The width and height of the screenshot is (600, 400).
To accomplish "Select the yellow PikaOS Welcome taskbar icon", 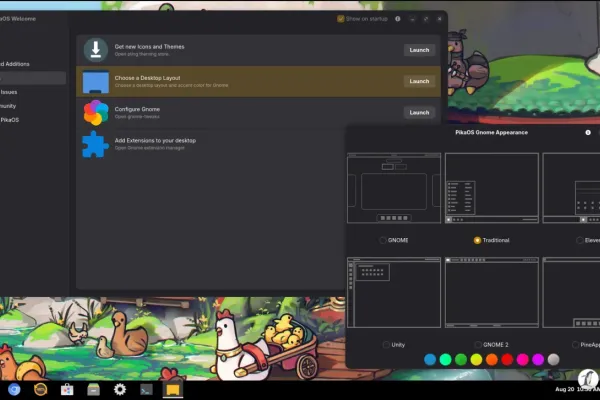I will coord(173,390).
